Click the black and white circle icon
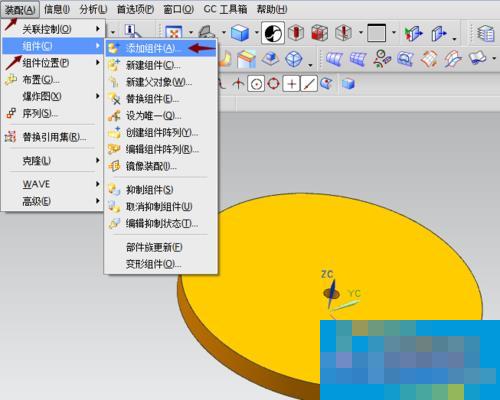 [273, 33]
